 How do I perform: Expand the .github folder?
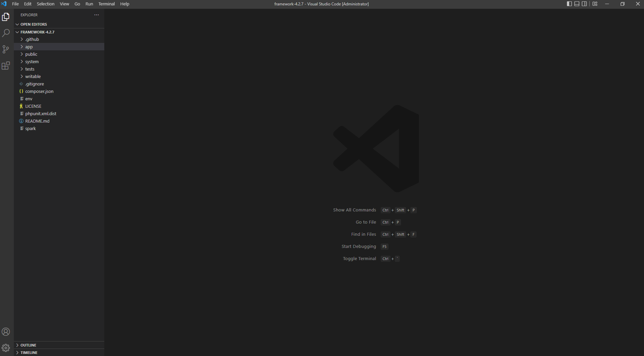pyautogui.click(x=59, y=39)
